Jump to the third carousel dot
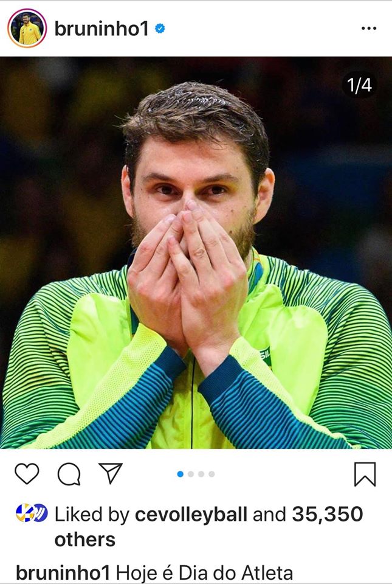Viewport: 392px width, 584px height. click(x=201, y=474)
